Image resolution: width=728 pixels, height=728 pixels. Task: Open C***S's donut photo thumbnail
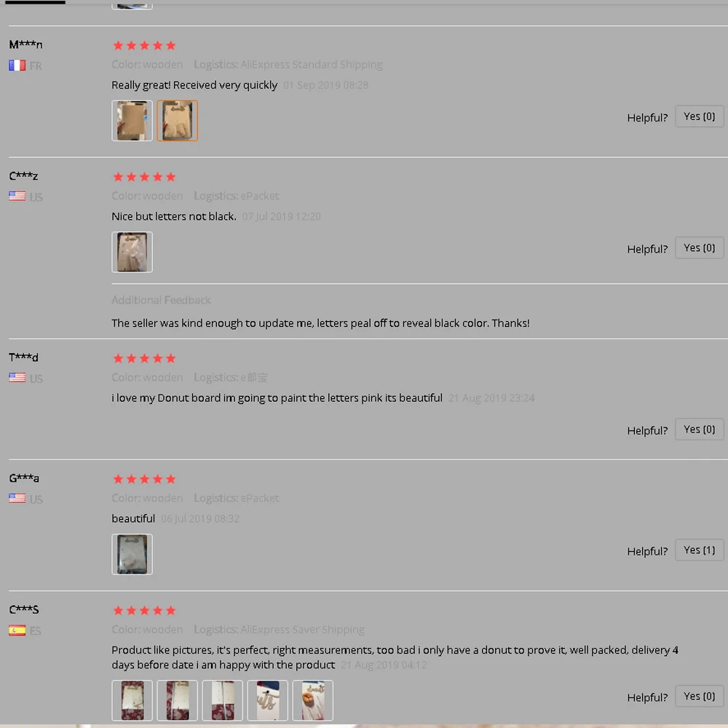(x=313, y=700)
